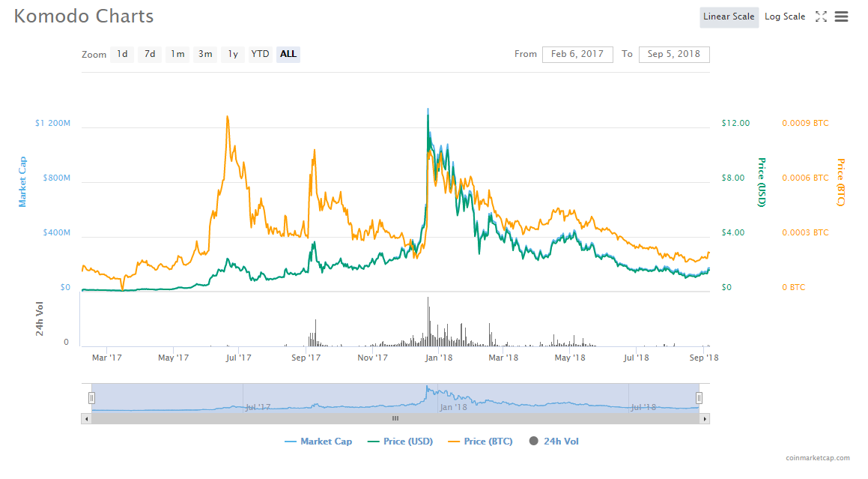The height and width of the screenshot is (479, 868).
Task: Toggle fullscreen chart view icon
Action: pyautogui.click(x=821, y=16)
